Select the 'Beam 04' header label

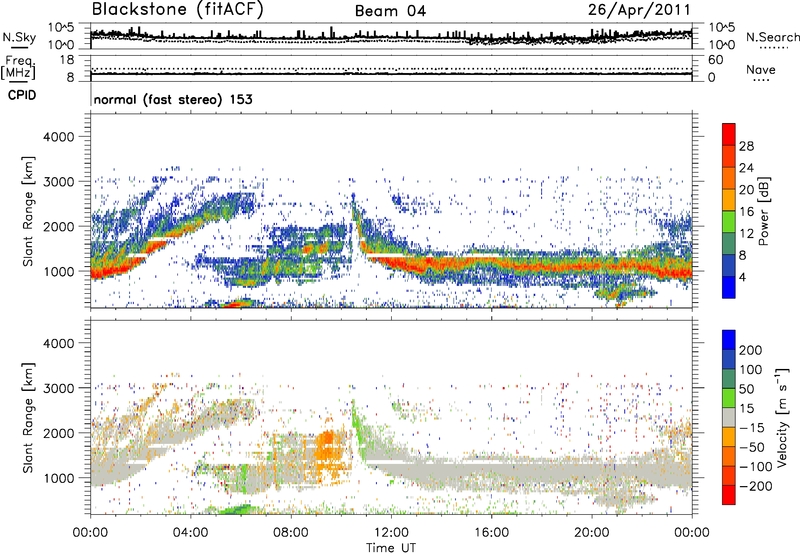pos(390,11)
